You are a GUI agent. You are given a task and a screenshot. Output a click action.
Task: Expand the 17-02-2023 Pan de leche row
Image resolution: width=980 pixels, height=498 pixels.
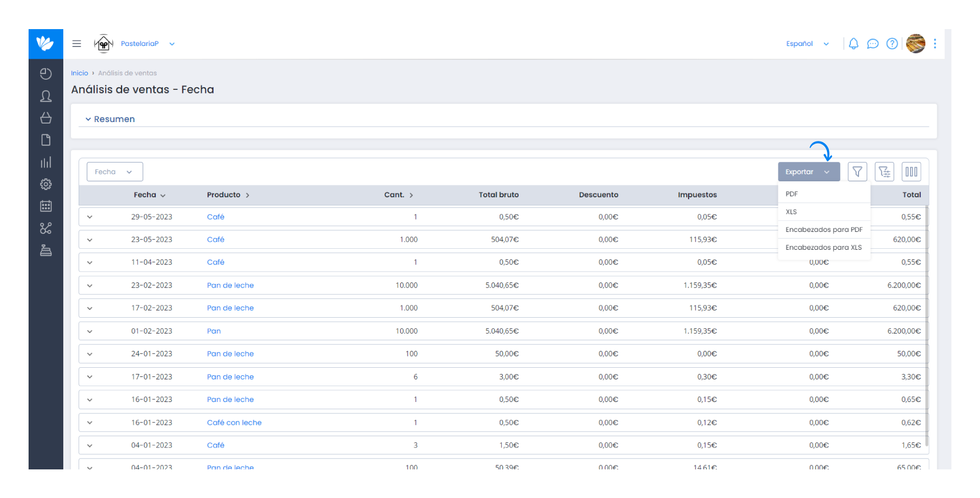click(90, 308)
